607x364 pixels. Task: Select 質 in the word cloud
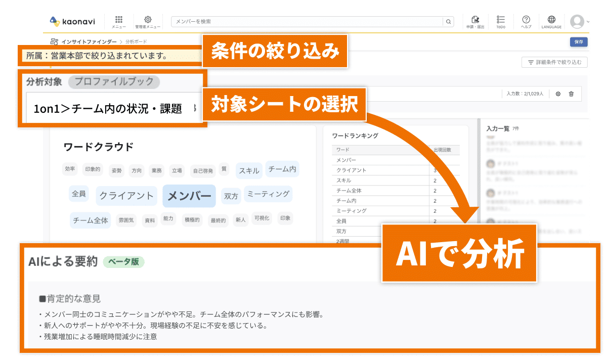(224, 169)
